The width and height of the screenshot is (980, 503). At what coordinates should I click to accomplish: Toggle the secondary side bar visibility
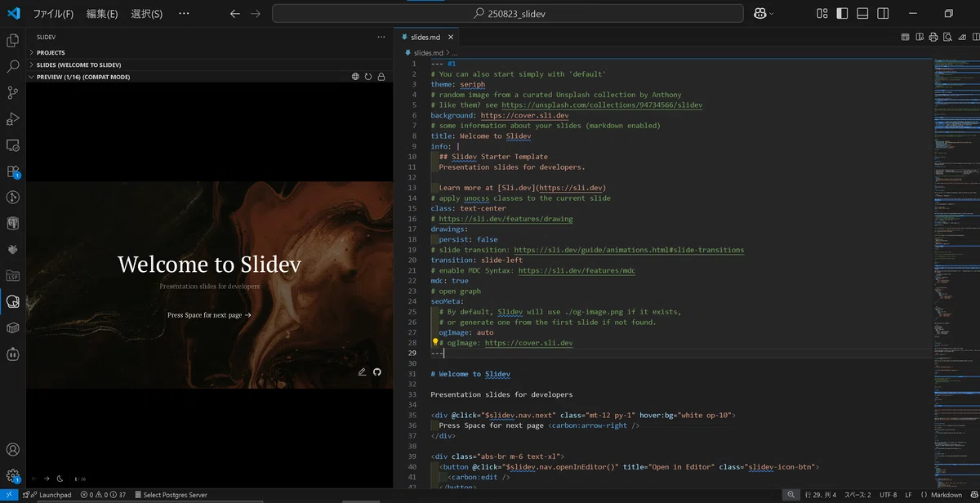pos(883,13)
